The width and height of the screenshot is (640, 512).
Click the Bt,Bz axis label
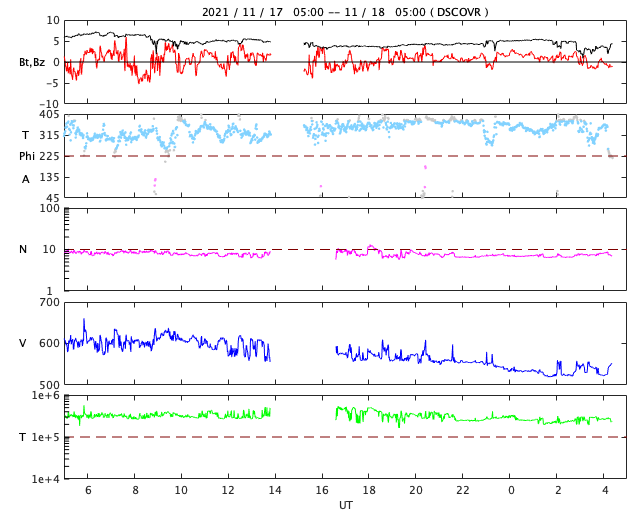(31, 62)
